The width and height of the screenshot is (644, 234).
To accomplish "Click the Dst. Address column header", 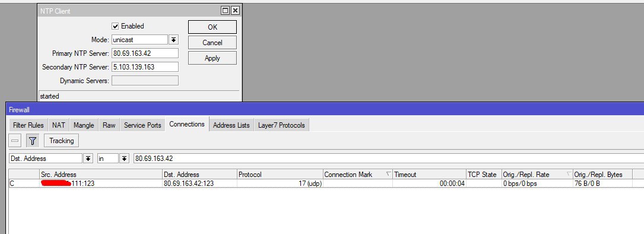I will point(199,175).
